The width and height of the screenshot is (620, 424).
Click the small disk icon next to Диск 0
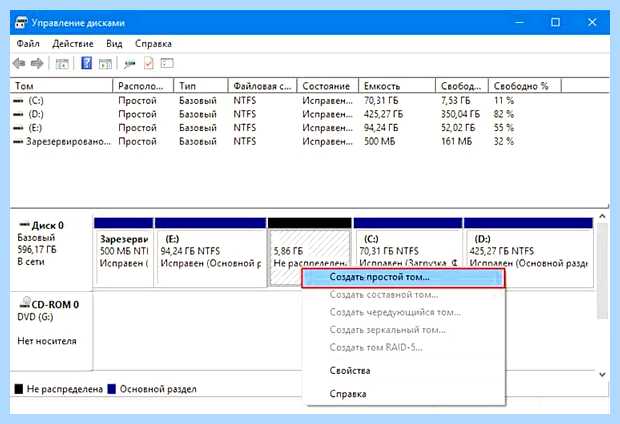[x=25, y=225]
